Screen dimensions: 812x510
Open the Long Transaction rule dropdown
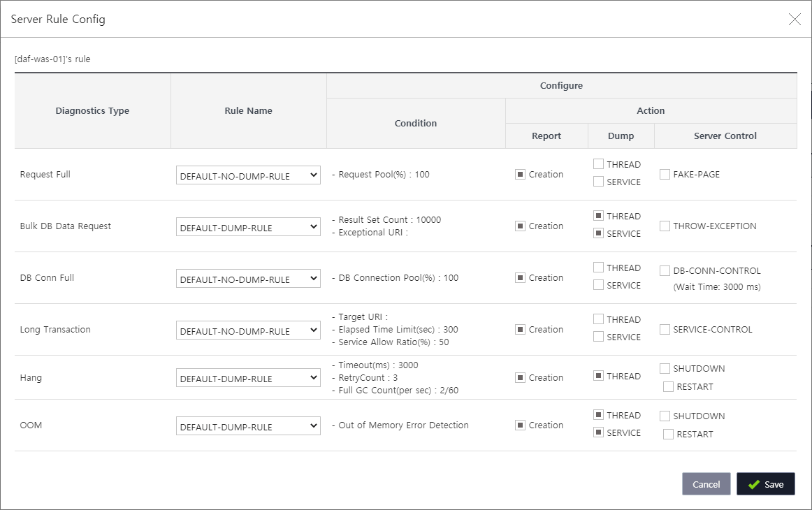tap(248, 330)
